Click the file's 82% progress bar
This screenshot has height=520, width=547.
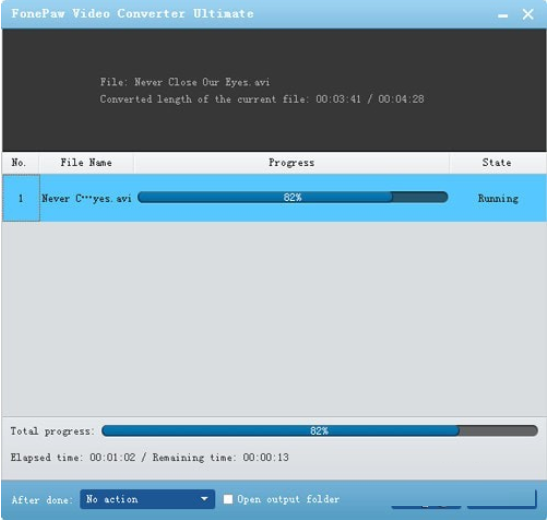coord(292,197)
